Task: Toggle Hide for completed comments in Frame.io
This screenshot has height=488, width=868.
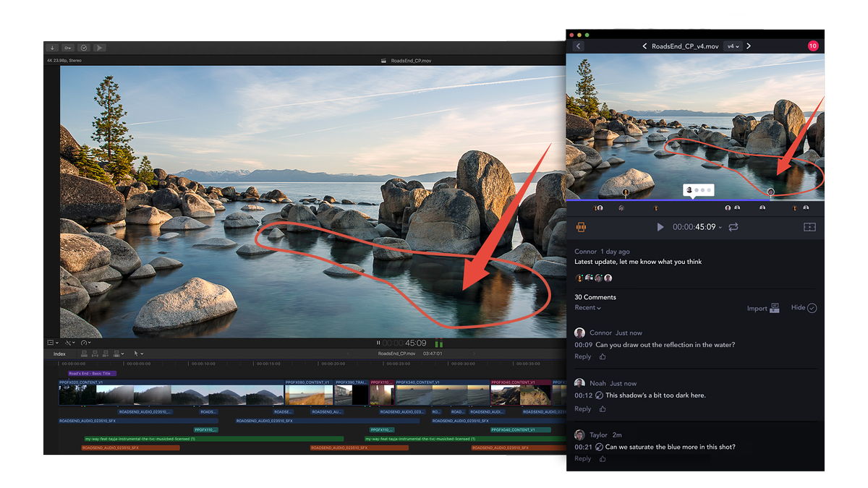Action: coord(803,307)
